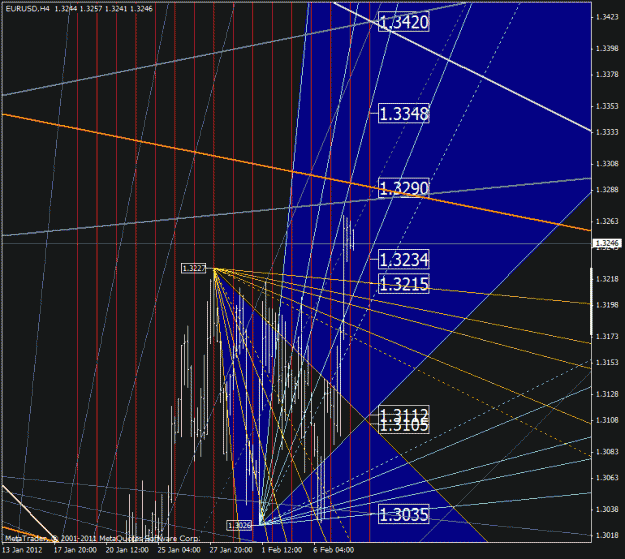
Task: Click 1.3198 on the price axis
Action: click(x=607, y=305)
